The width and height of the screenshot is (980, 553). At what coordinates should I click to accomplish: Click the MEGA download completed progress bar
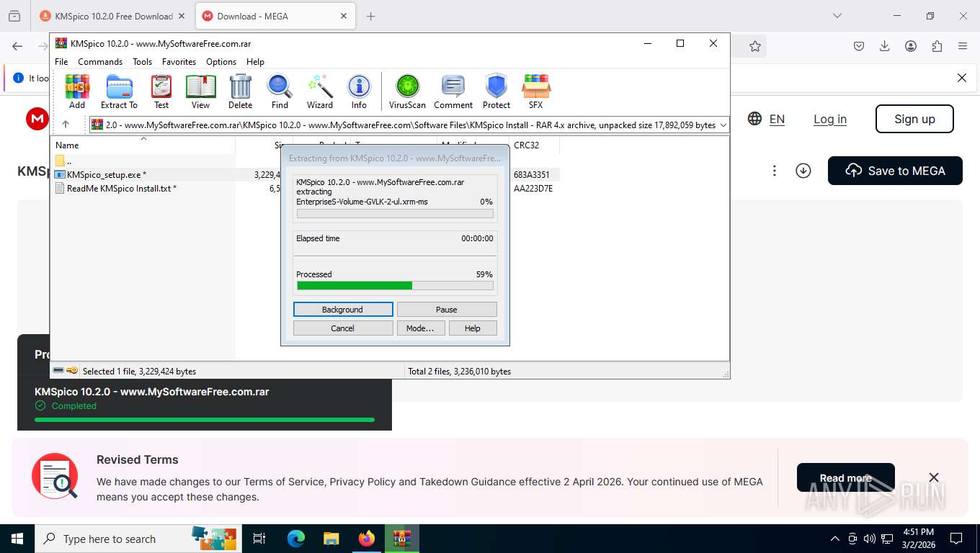tap(205, 419)
